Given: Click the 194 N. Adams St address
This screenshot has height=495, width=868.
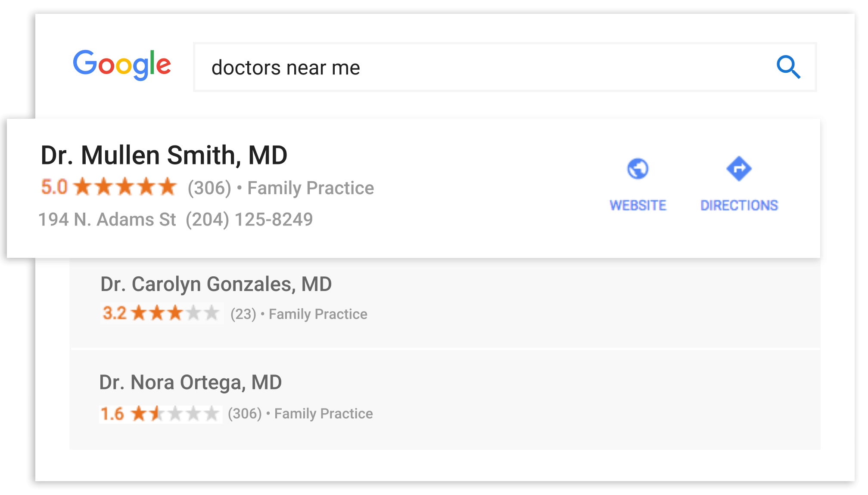Looking at the screenshot, I should (107, 220).
